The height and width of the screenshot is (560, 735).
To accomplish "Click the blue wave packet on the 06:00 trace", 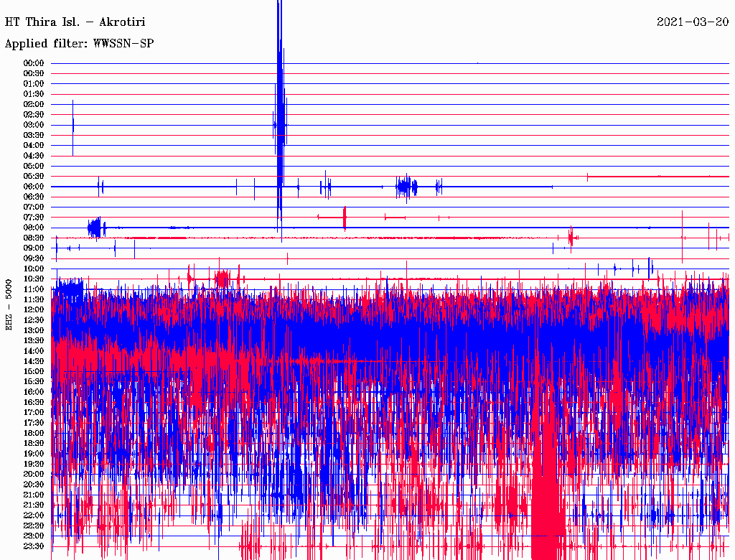I will click(x=406, y=187).
